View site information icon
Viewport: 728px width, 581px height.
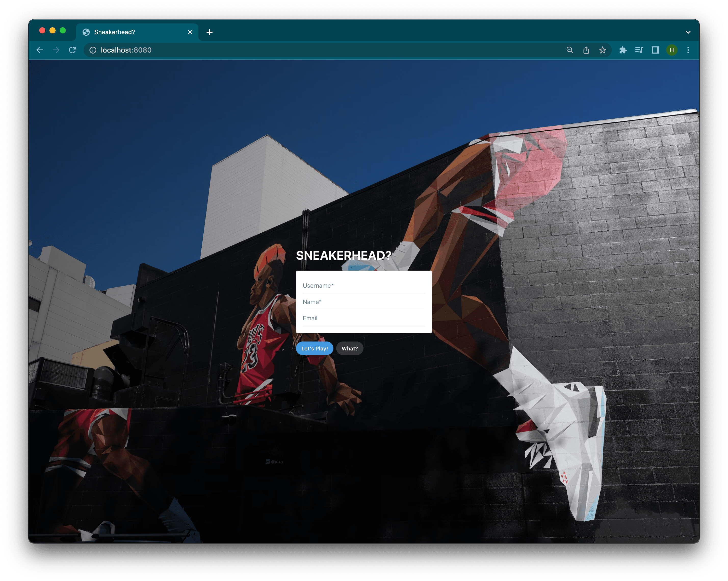(93, 50)
